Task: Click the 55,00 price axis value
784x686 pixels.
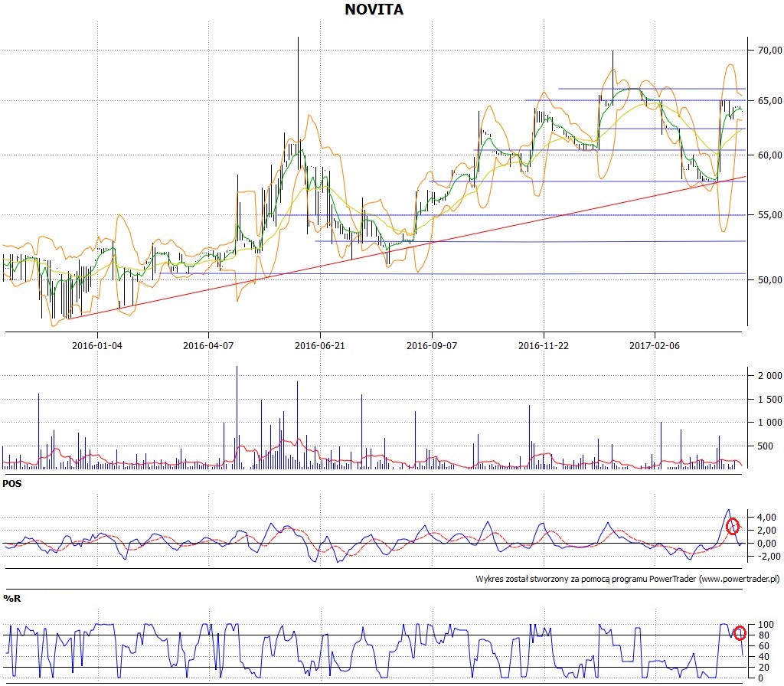Action: click(x=770, y=215)
